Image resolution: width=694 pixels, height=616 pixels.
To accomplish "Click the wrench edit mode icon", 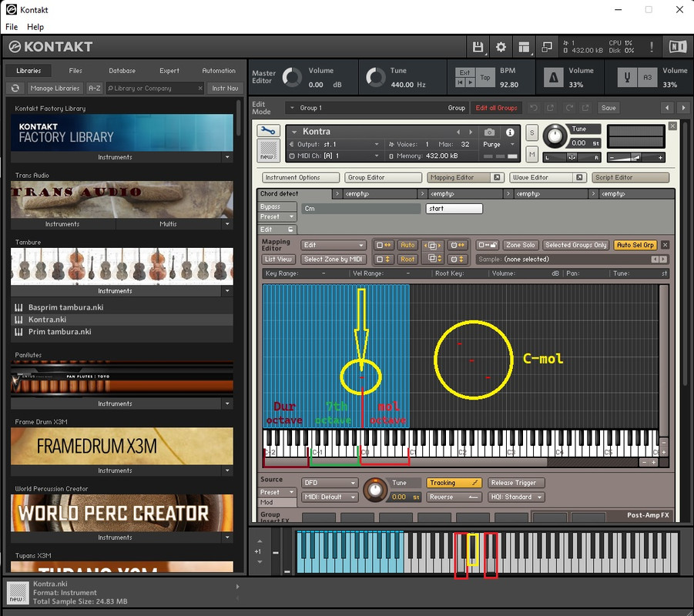I will click(268, 131).
